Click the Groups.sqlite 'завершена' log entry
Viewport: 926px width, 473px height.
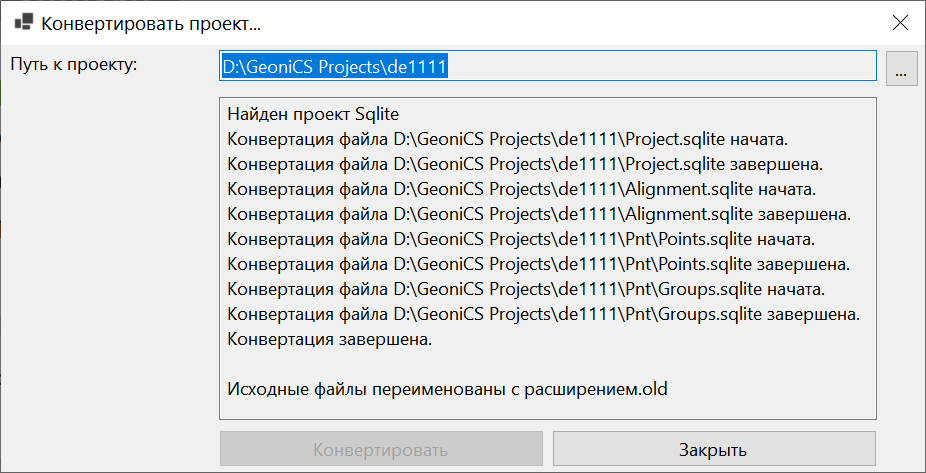point(543,314)
